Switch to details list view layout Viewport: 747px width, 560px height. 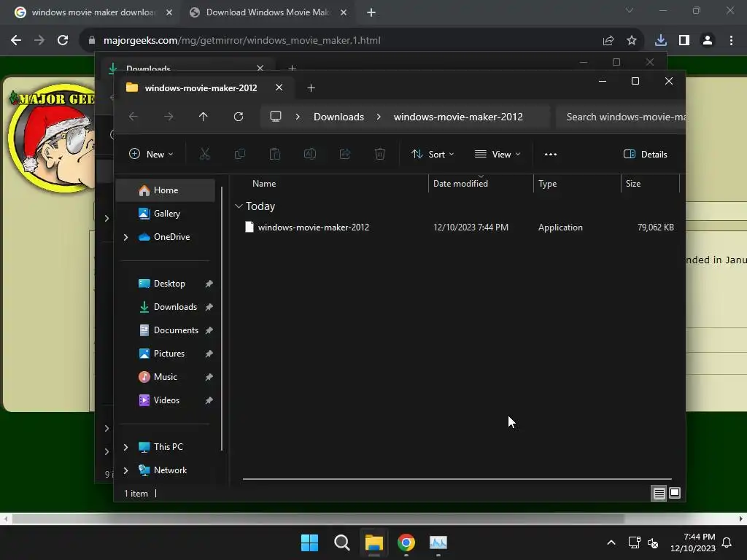pos(659,494)
